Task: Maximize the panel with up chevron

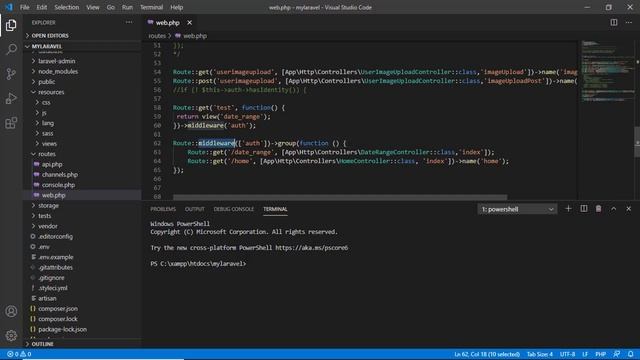Action: click(613, 209)
